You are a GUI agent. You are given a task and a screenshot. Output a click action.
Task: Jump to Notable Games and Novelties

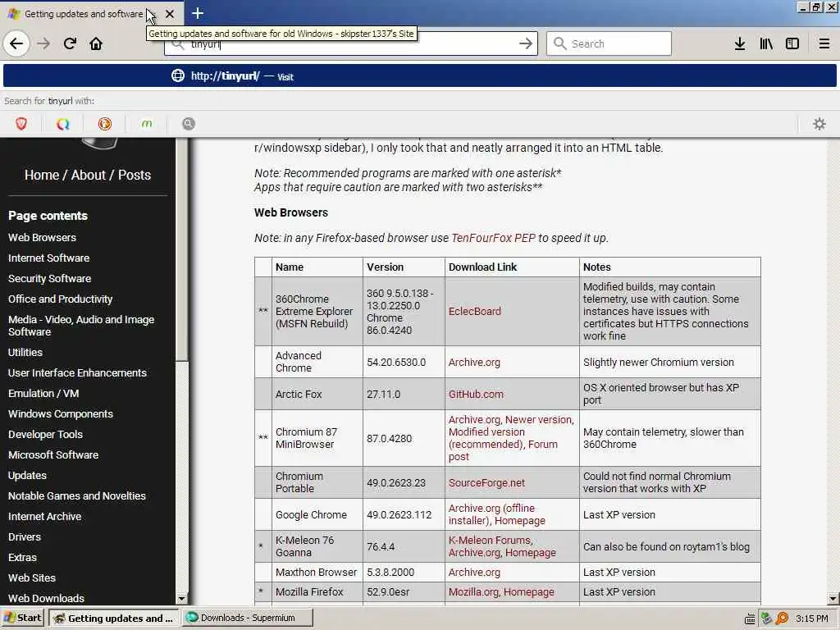click(x=77, y=496)
